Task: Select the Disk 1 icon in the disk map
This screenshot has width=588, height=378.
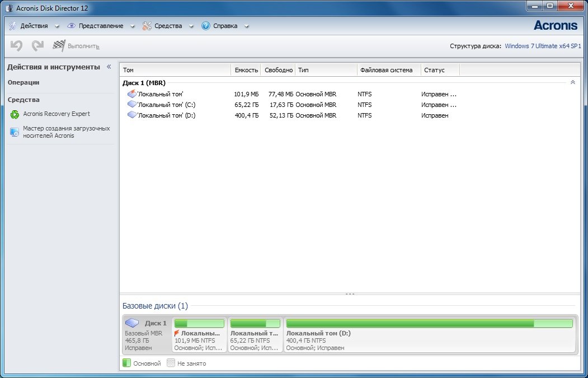Action: 132,323
